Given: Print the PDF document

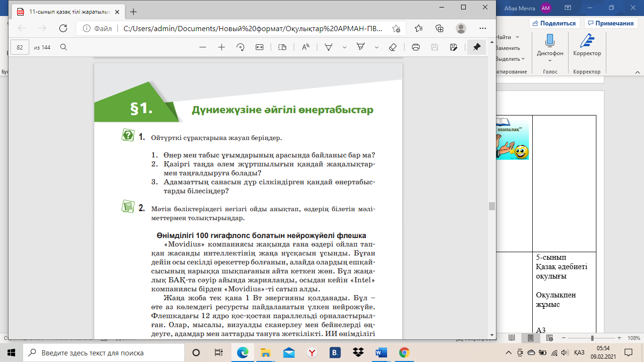Looking at the screenshot, I should [x=415, y=47].
